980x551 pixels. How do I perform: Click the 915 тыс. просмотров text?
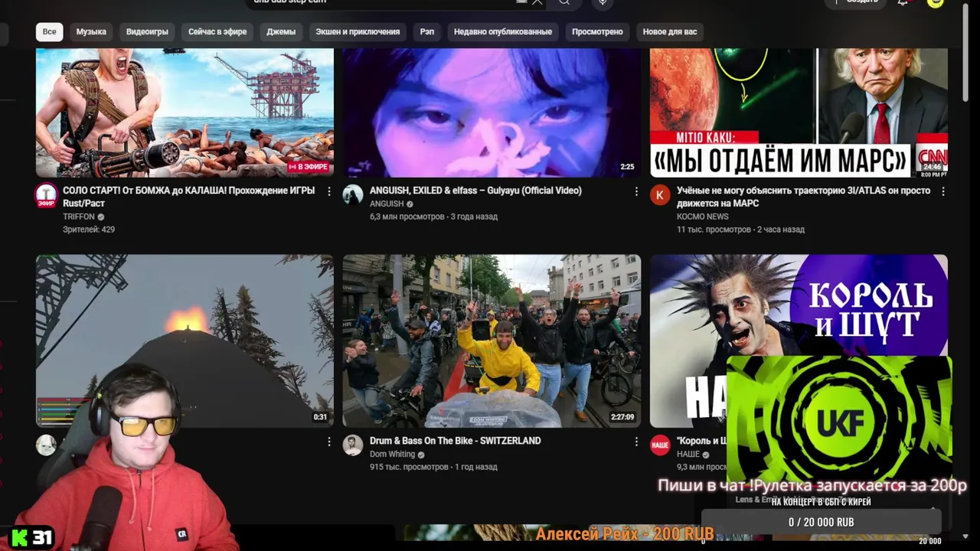(x=410, y=467)
